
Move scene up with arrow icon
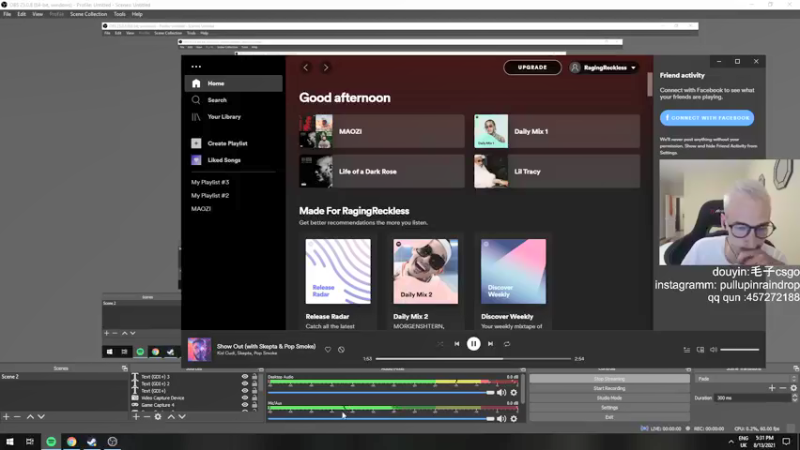coord(30,417)
